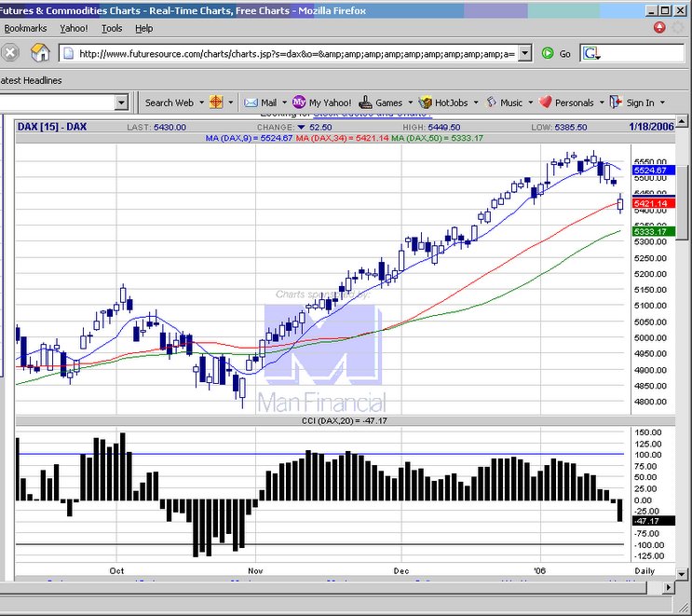This screenshot has height=616, width=692.
Task: Click the green 5333.17 MA price label
Action: point(654,231)
